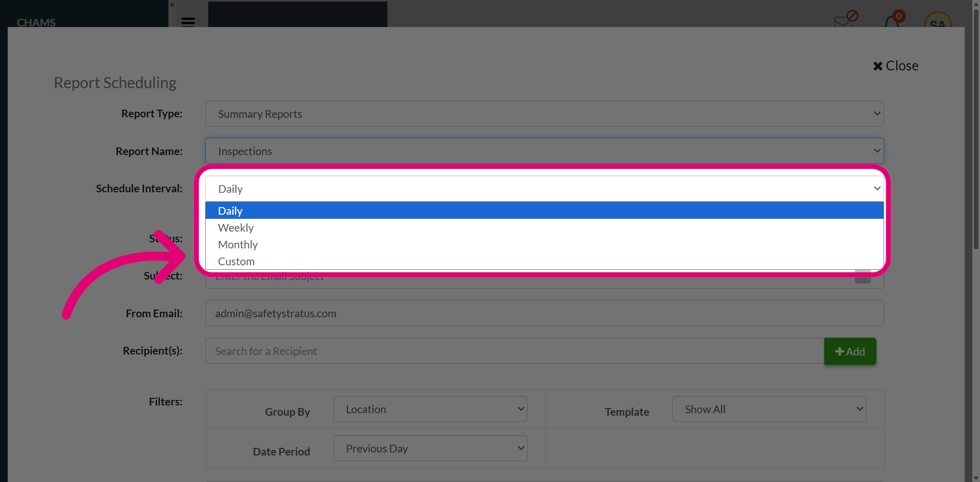Open the Date Period dropdown
980x482 pixels.
(430, 448)
